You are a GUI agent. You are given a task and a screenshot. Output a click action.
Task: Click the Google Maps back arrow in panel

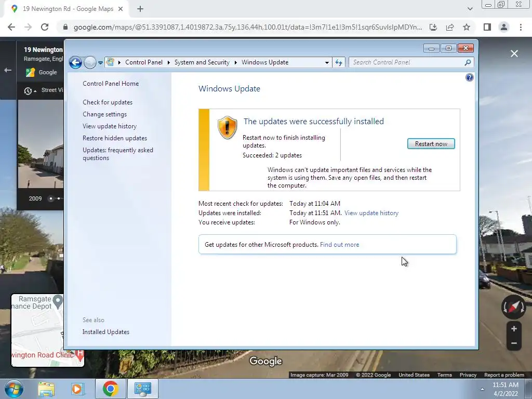(8, 70)
